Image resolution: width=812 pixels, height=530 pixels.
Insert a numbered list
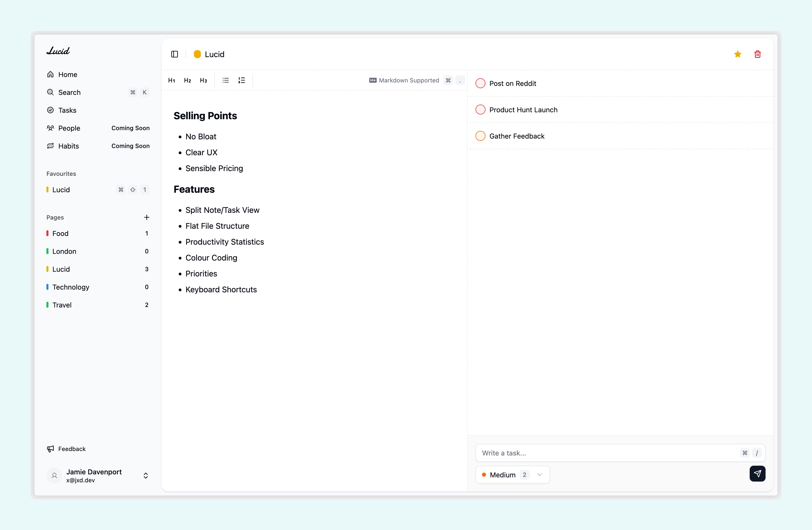pyautogui.click(x=242, y=80)
